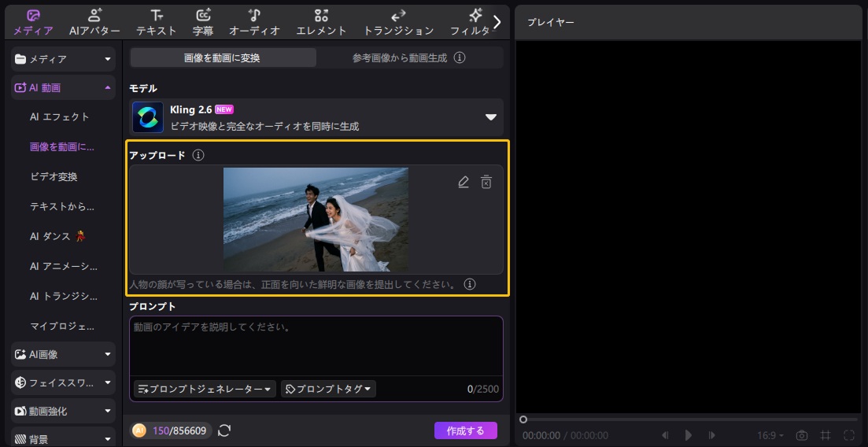The width and height of the screenshot is (868, 447).
Task: Show more toolbar tabs with right chevron
Action: coord(497,22)
